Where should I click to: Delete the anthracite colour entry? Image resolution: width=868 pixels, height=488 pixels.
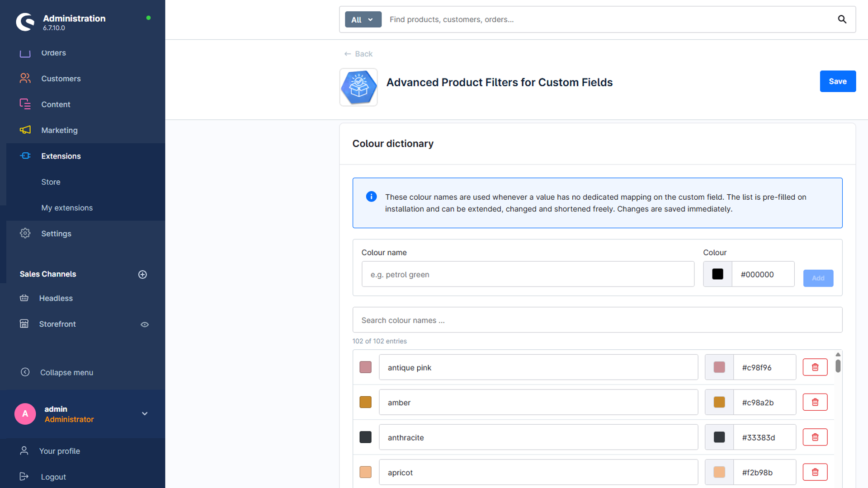815,437
